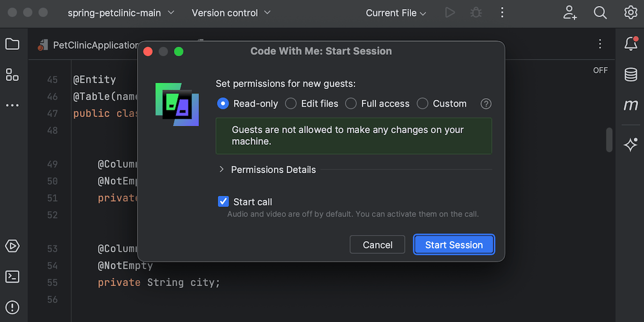Open the Maven tool window

(x=631, y=105)
